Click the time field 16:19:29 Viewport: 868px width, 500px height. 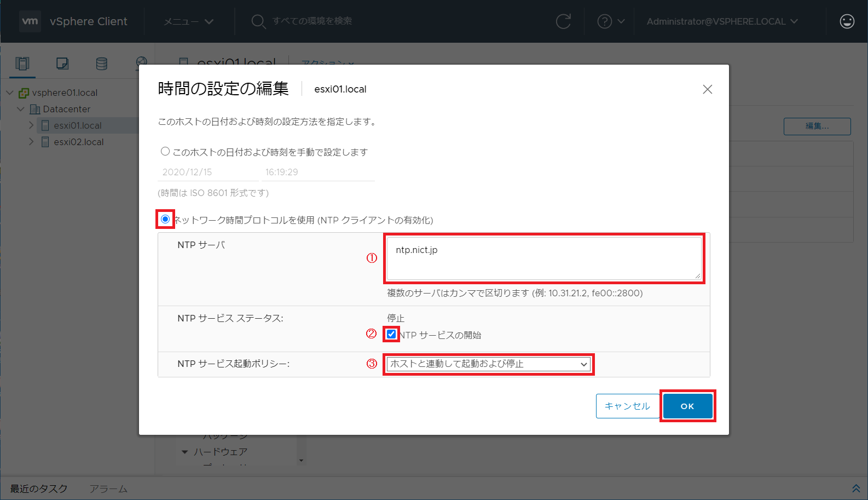(x=318, y=172)
